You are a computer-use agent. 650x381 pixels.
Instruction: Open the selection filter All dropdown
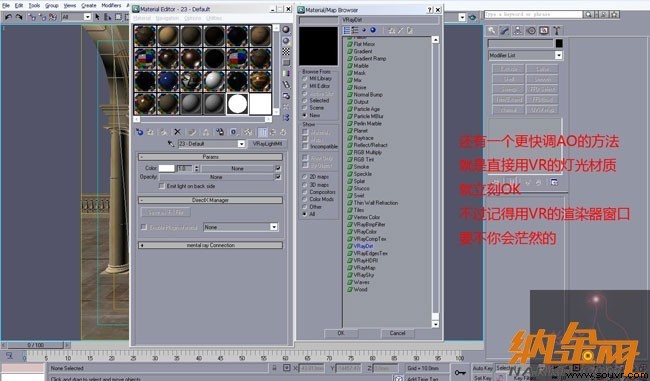click(x=87, y=17)
